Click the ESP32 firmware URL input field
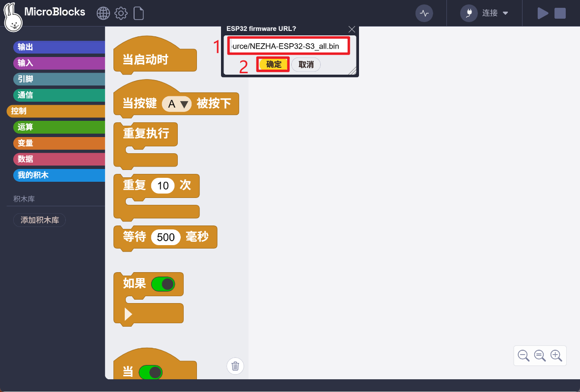 [x=288, y=46]
